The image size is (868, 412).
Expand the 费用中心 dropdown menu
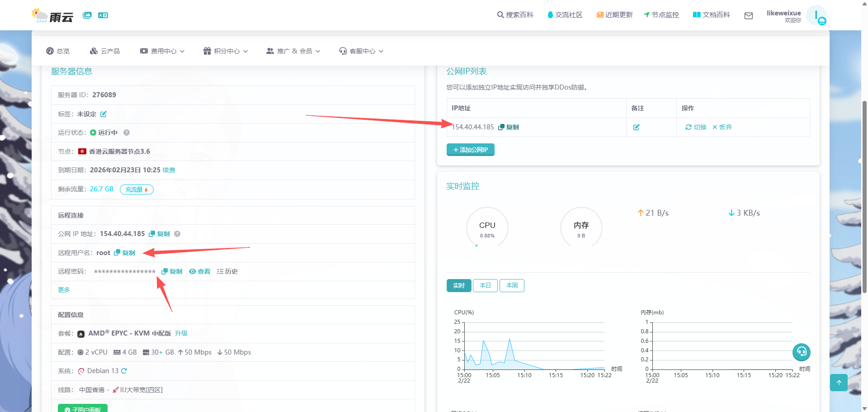coord(163,51)
